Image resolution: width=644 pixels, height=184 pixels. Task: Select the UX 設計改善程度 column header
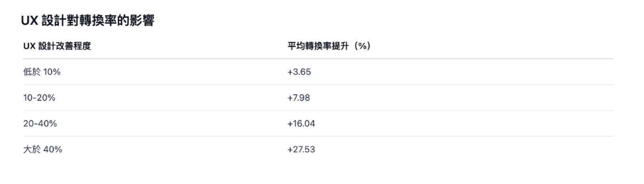coord(57,46)
